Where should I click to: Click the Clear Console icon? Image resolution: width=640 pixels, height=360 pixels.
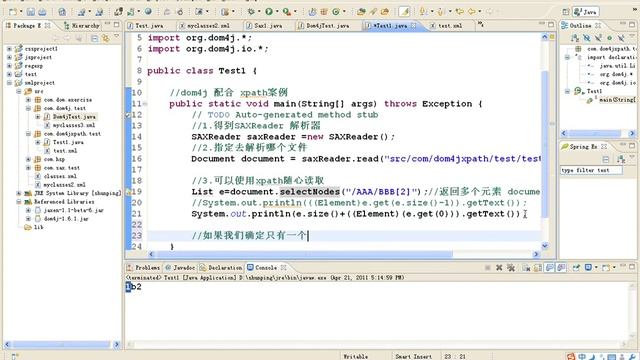point(526,268)
